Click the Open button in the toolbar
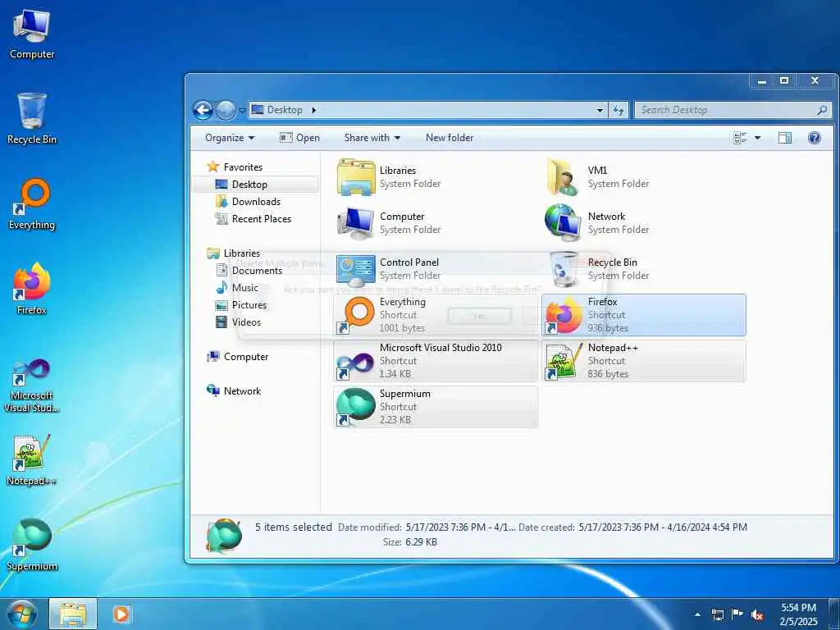840x630 pixels. pos(299,138)
